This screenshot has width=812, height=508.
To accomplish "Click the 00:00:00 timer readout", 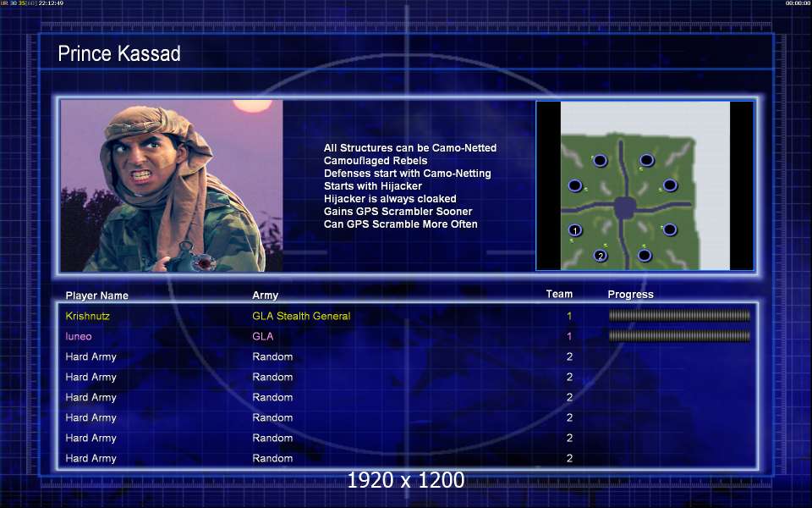I will 798,3.
